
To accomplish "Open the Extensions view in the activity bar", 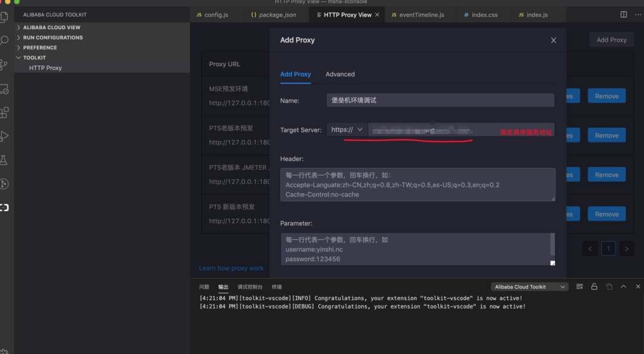I will (4, 113).
